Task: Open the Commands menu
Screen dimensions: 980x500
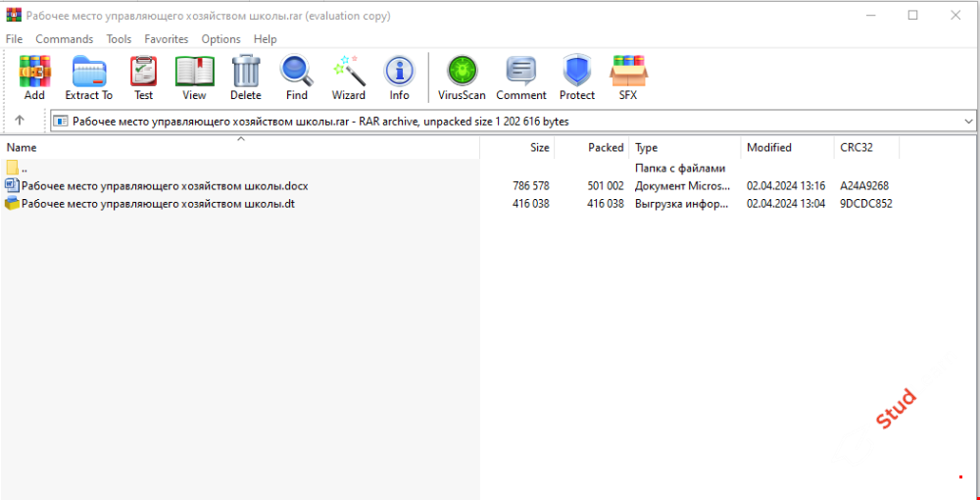Action: pos(65,39)
